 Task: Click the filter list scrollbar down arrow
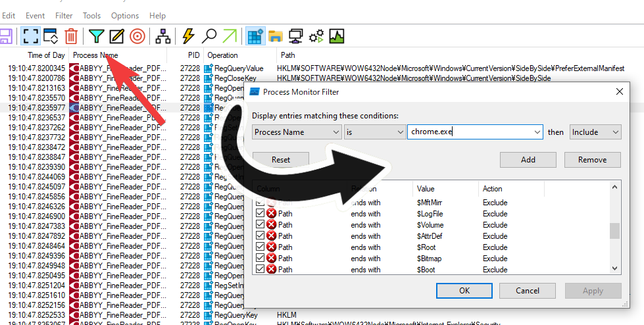point(615,268)
